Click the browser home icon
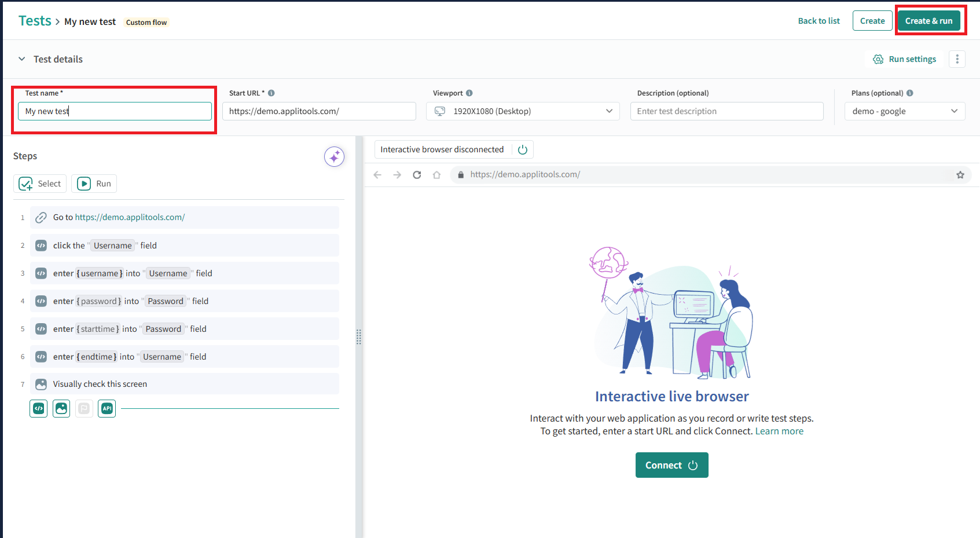Screen dimensions: 980x538 click(x=436, y=175)
